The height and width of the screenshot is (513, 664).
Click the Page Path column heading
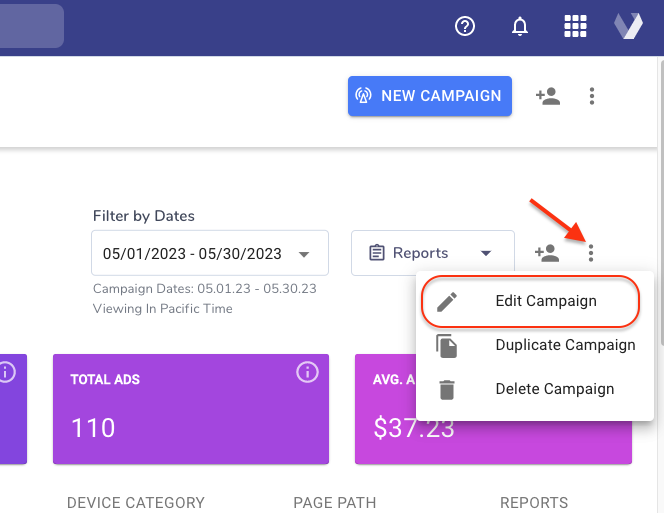coord(333,503)
